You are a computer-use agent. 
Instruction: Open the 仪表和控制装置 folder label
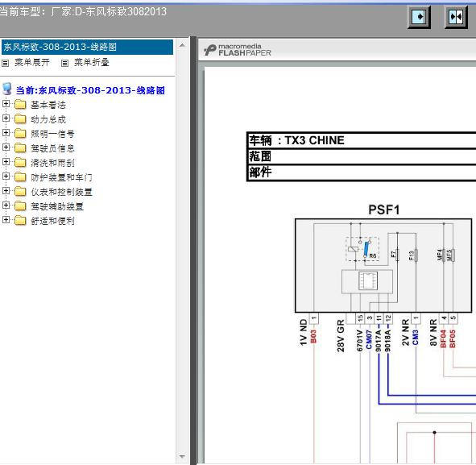[x=61, y=193]
